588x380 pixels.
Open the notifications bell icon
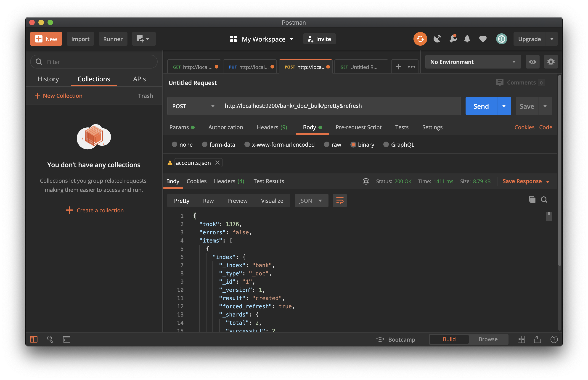pyautogui.click(x=467, y=39)
